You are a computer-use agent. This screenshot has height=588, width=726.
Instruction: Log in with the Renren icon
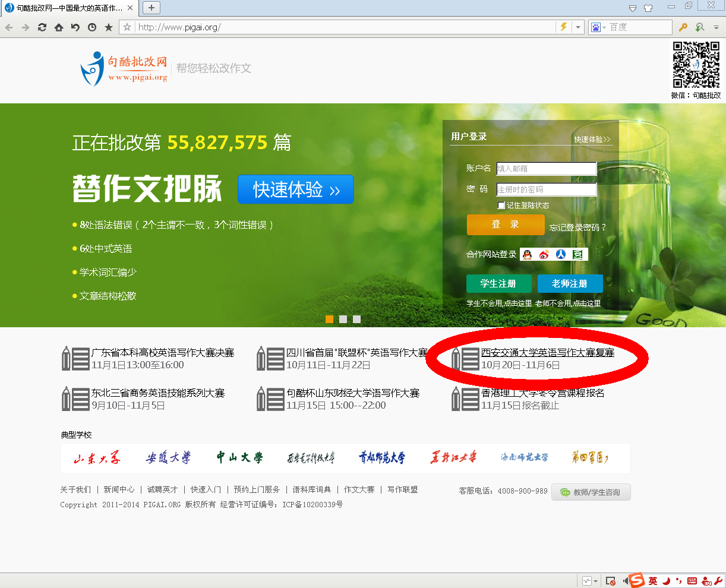pyautogui.click(x=560, y=254)
